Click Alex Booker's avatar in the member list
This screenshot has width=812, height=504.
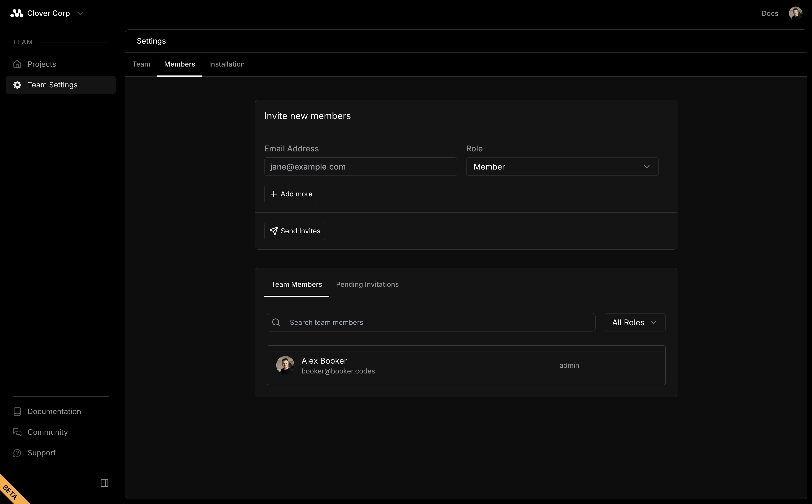[x=285, y=365]
